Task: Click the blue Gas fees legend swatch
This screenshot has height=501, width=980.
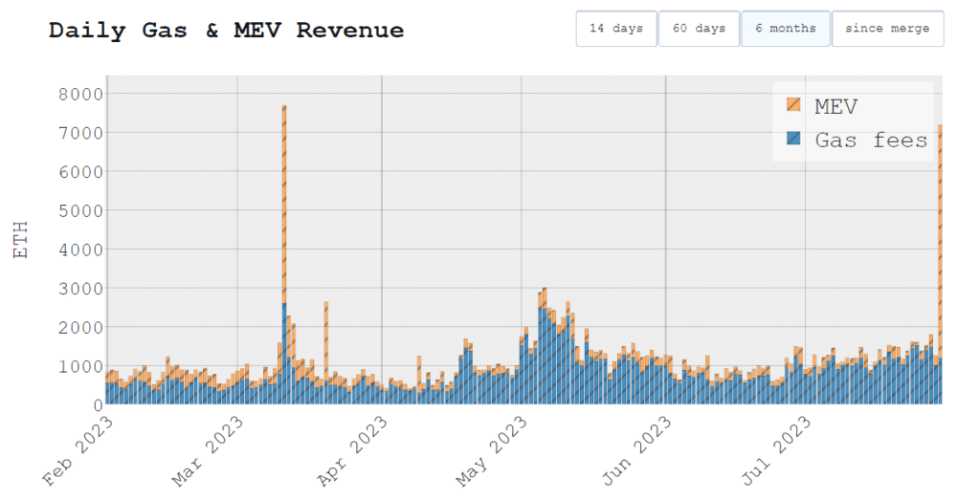Action: (x=793, y=140)
